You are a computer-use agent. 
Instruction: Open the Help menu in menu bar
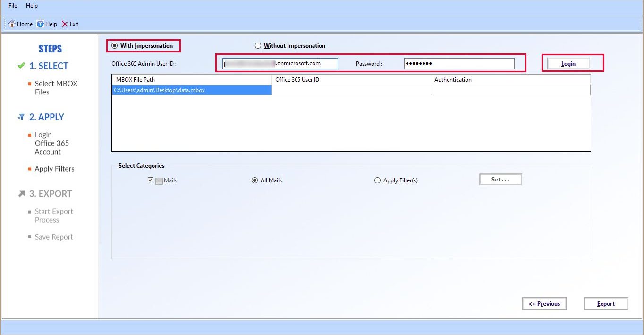click(x=32, y=6)
